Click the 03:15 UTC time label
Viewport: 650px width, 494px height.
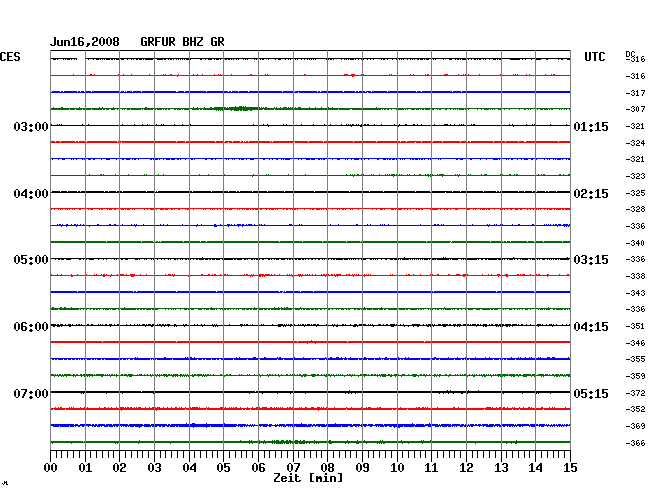[x=591, y=260]
